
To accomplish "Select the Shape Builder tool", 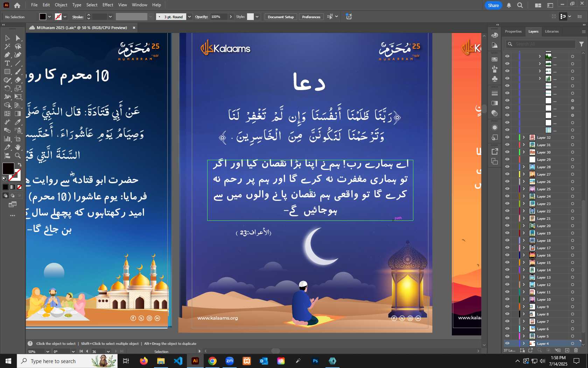I will tap(7, 105).
